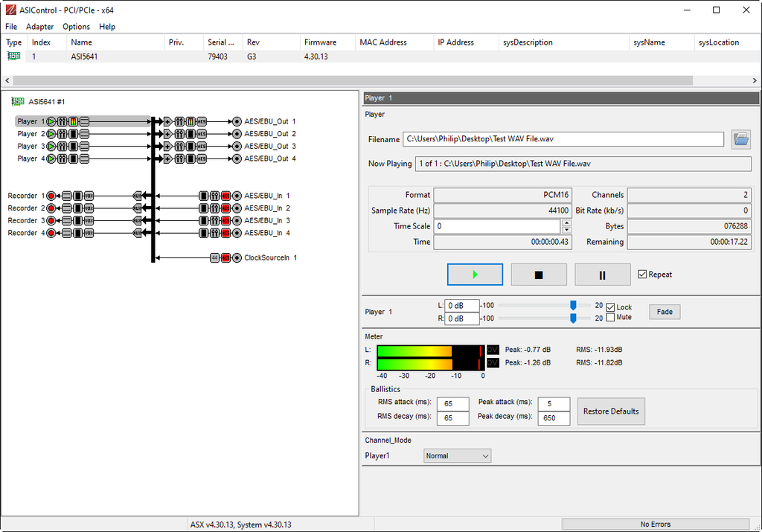Increase Time Scale with the up stepper arrow

point(566,222)
